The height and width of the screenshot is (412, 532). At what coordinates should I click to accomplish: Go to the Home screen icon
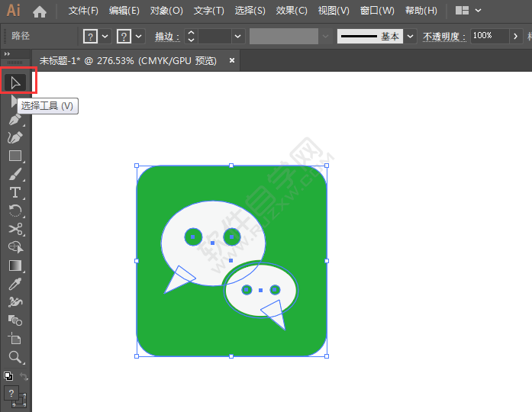pyautogui.click(x=40, y=11)
